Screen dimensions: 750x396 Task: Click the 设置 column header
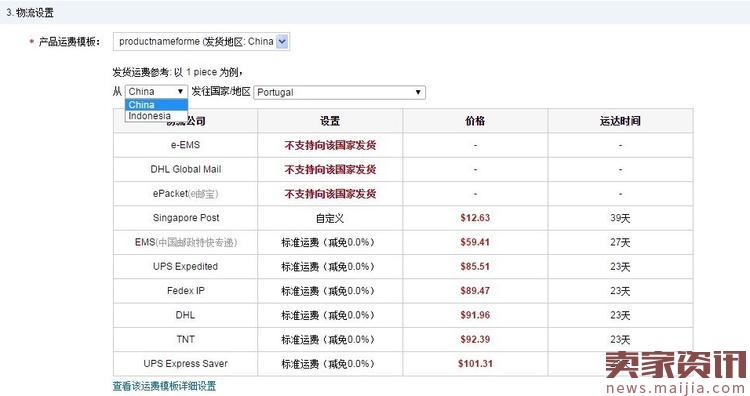330,121
